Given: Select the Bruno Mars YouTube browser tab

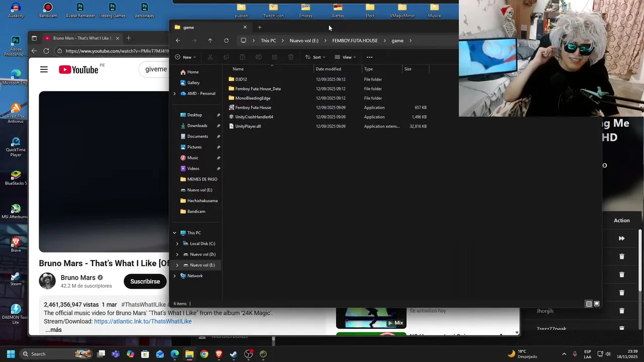Looking at the screenshot, I should 82,38.
